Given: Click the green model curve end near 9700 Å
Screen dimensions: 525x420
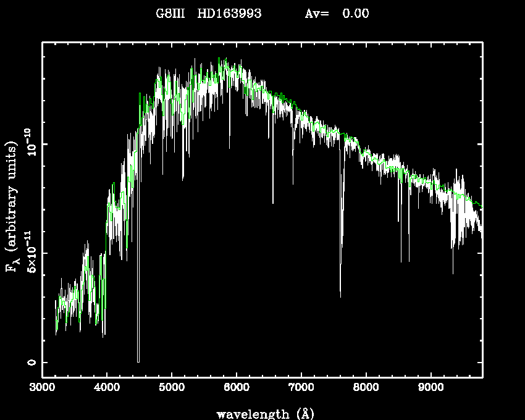Looking at the screenshot, I should (479, 204).
